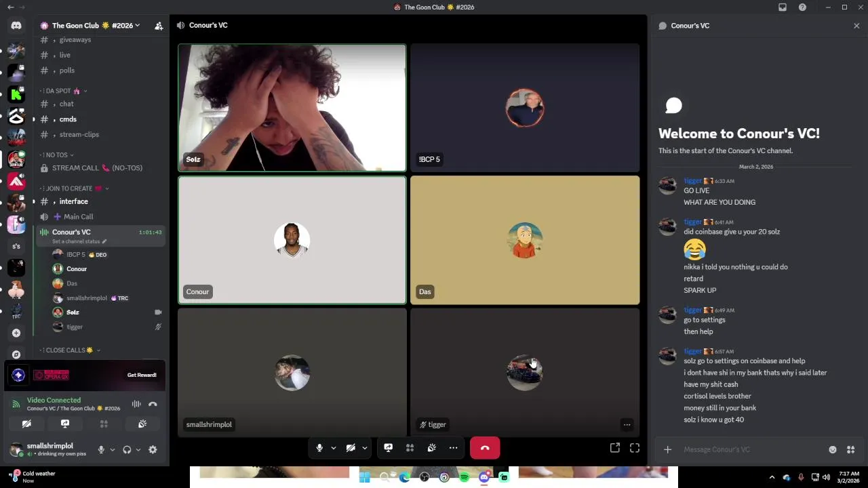868x488 pixels.
Task: Mute microphone in user panel
Action: coord(101,449)
